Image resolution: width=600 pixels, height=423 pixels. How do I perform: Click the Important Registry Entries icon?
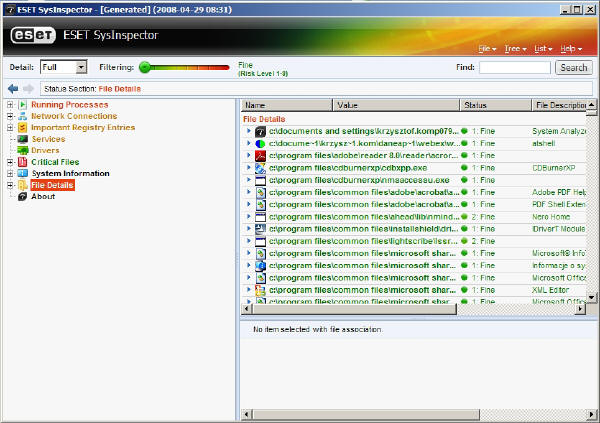23,127
